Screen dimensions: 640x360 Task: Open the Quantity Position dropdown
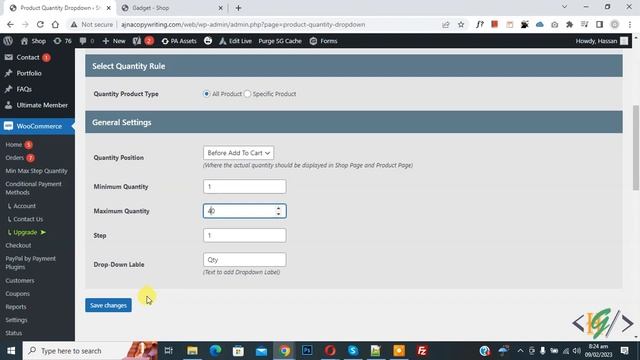[x=238, y=153]
